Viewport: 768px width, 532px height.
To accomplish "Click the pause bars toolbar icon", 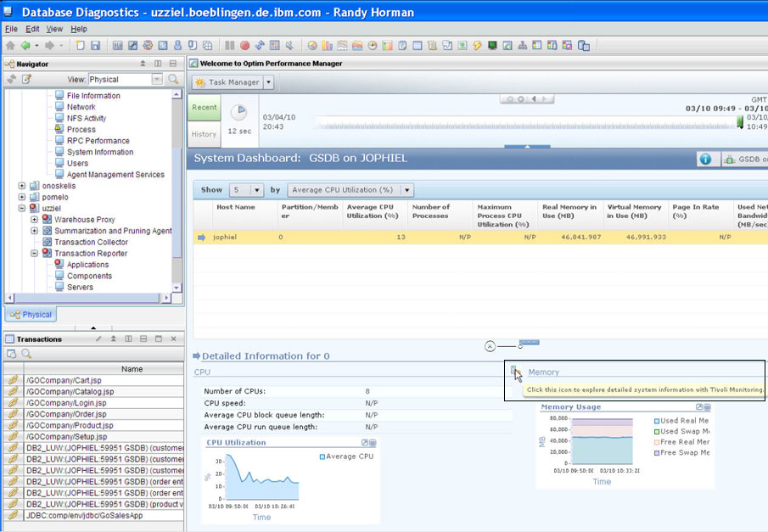I will pyautogui.click(x=229, y=46).
